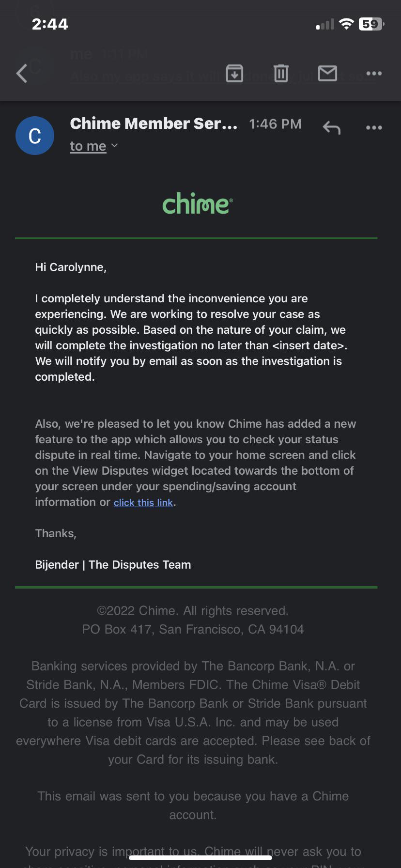Tap the blue C sender avatar

point(35,136)
